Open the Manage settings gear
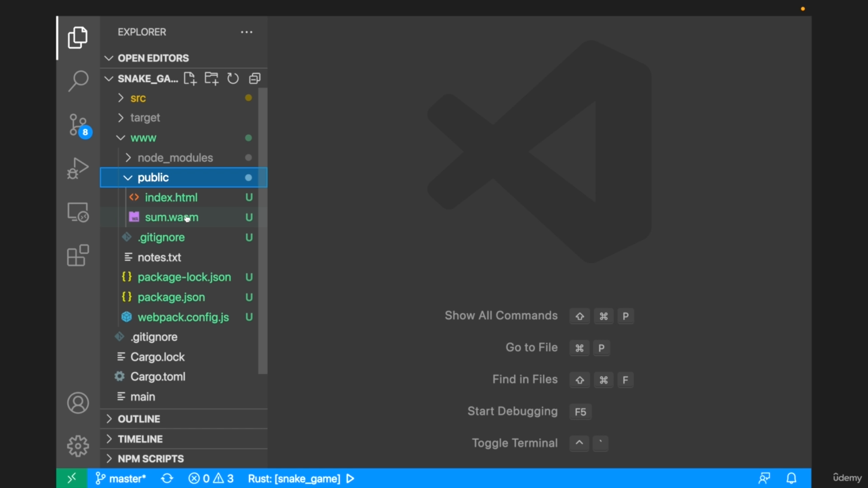 [78, 446]
